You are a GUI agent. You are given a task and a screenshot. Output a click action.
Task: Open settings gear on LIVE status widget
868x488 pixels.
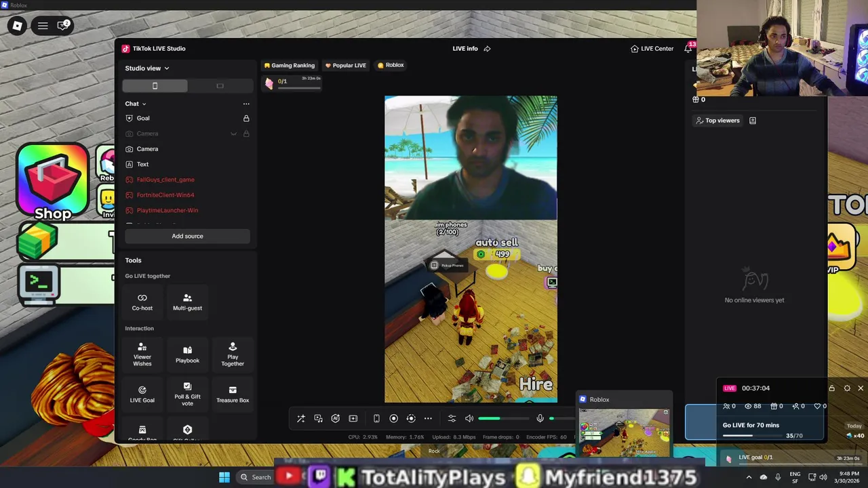(x=847, y=388)
